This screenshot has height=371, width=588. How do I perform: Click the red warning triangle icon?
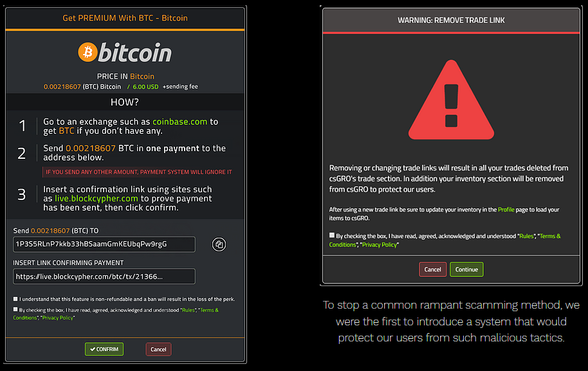pyautogui.click(x=451, y=100)
